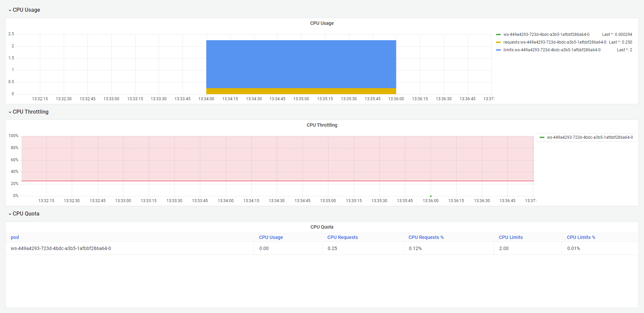Viewport: 644px width, 313px height.
Task: Click yellow swatch of requests legend series
Action: pos(498,42)
